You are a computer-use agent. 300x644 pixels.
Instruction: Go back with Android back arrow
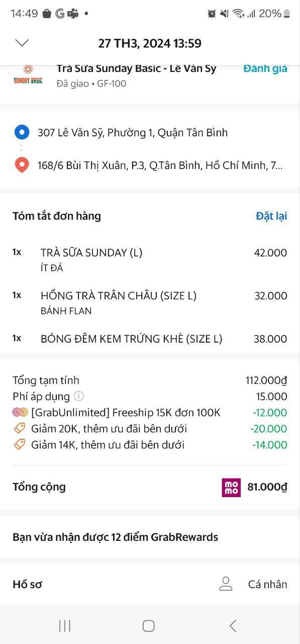[233, 625]
